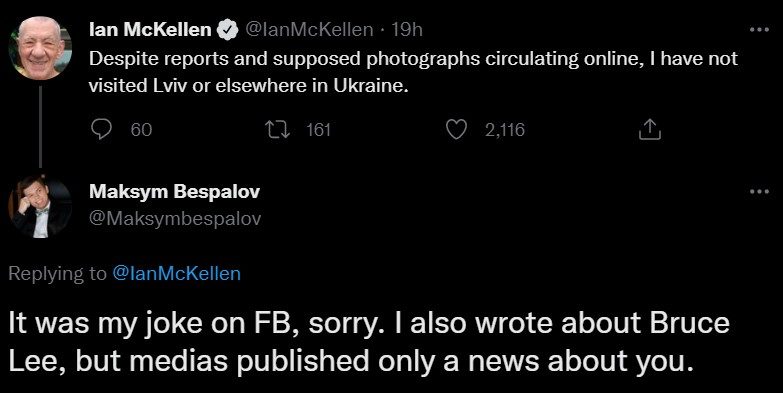Like the tweet with the heart icon
Screen dimensions: 783x393
(455, 130)
